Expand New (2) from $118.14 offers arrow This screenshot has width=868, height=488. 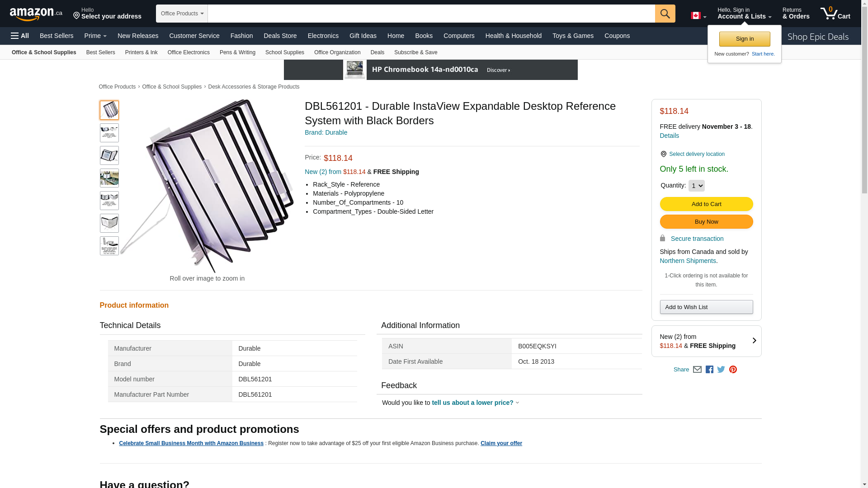[x=754, y=341]
